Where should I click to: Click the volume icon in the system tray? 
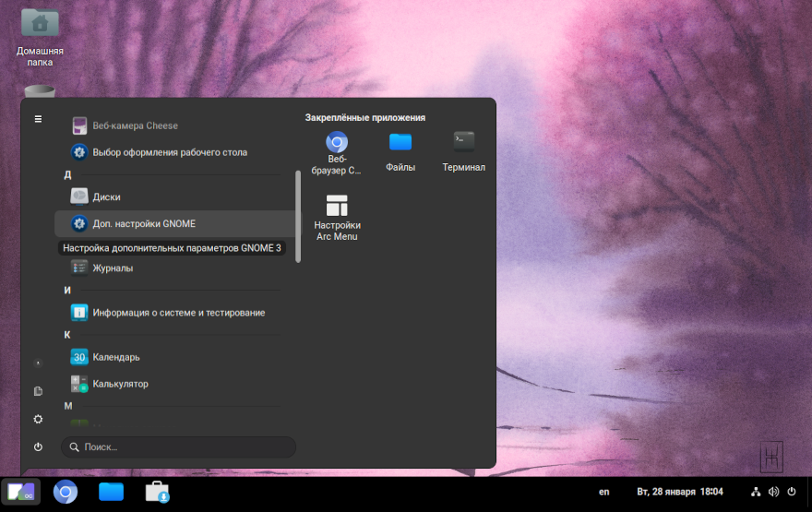[773, 493]
